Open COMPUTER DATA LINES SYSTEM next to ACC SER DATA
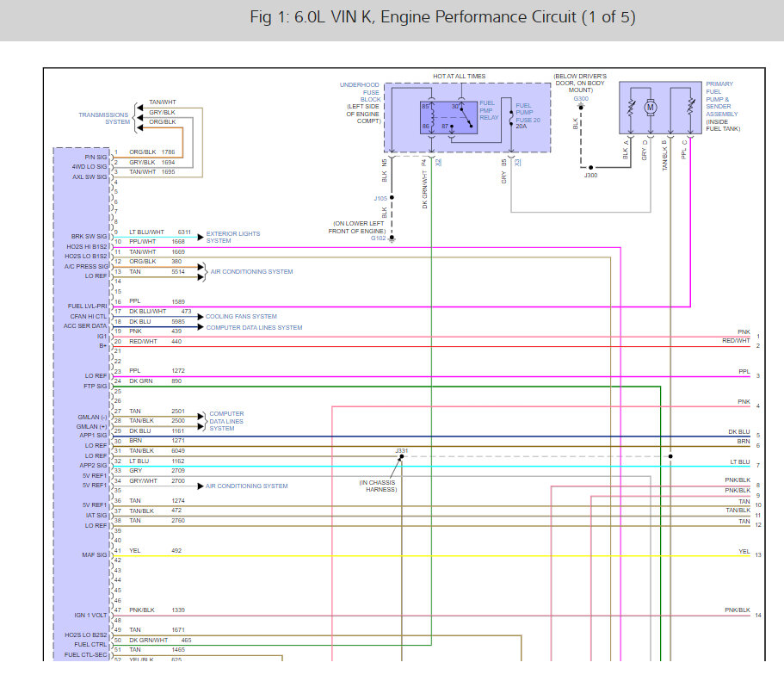Viewport: 784px width, 681px height. [x=254, y=328]
